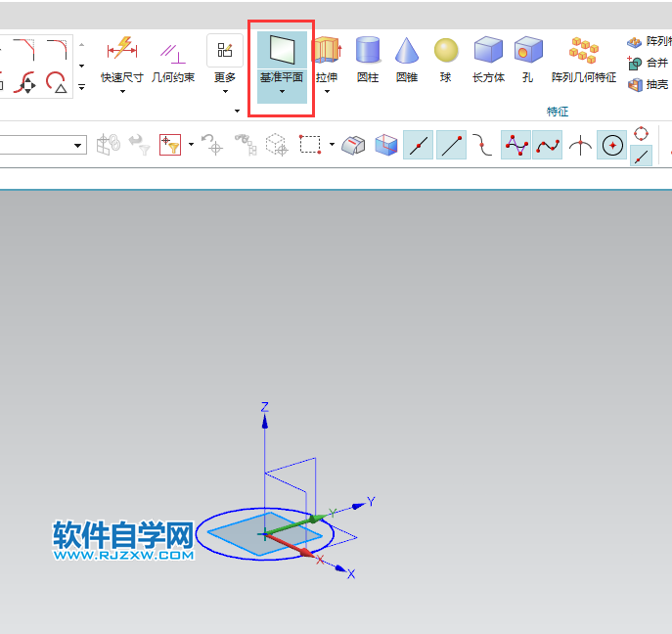Toggle the arc center snap

(x=612, y=145)
